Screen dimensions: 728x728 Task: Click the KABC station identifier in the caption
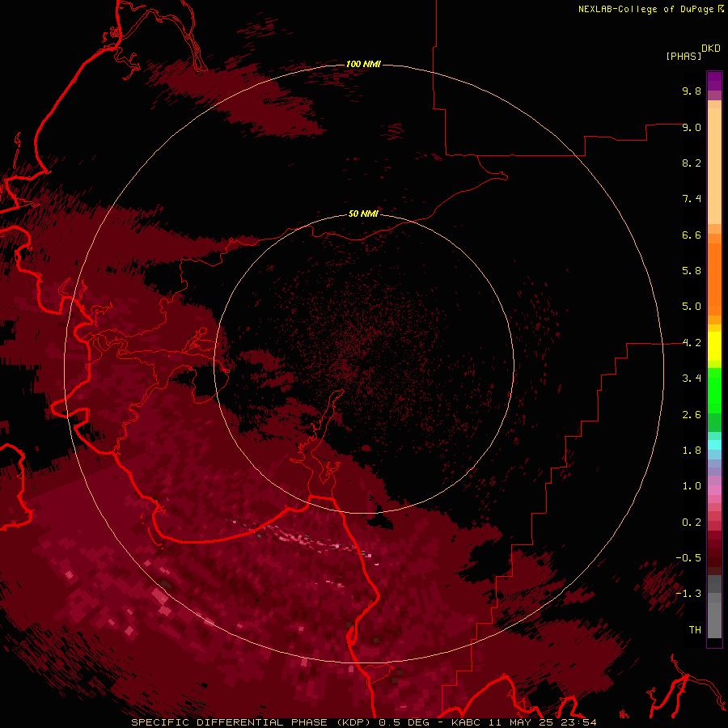point(467,722)
